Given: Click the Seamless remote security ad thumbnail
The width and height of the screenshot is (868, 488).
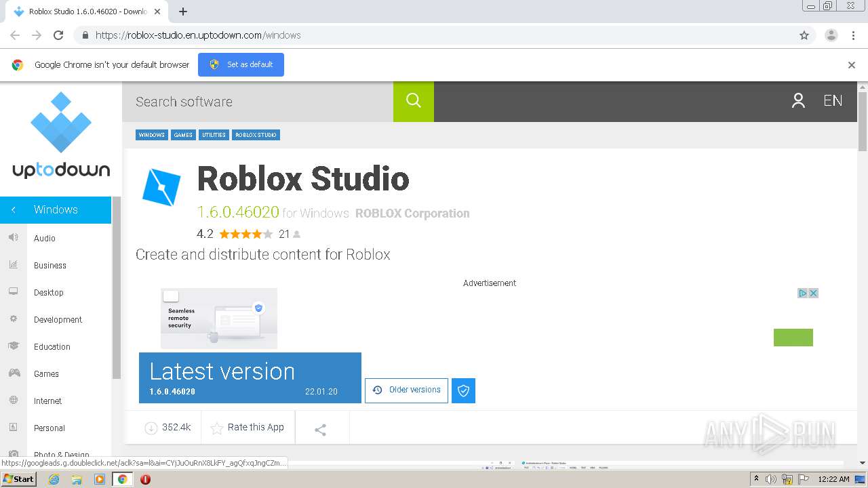Looking at the screenshot, I should coord(219,318).
